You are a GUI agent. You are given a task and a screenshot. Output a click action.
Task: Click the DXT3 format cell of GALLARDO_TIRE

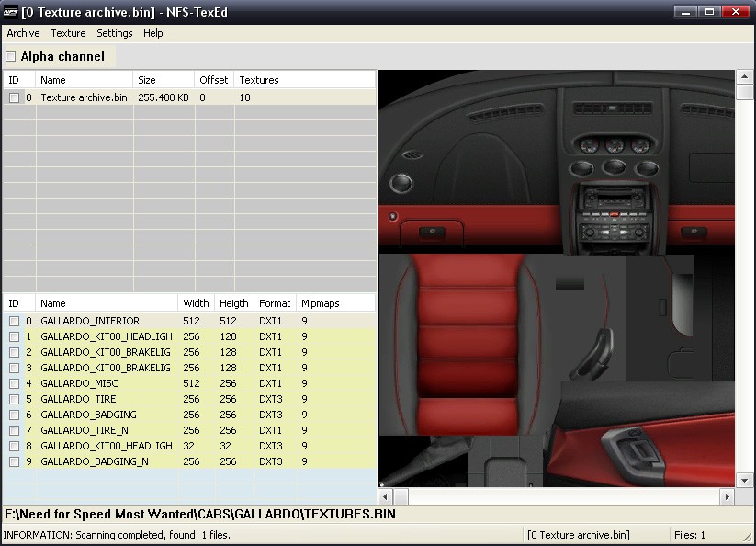click(x=270, y=399)
